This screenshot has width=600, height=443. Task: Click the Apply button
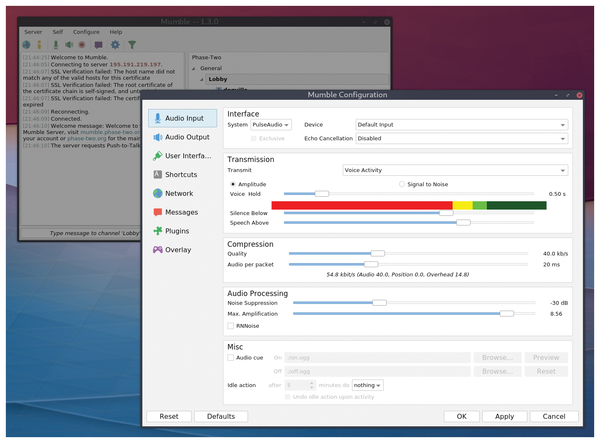tap(504, 416)
